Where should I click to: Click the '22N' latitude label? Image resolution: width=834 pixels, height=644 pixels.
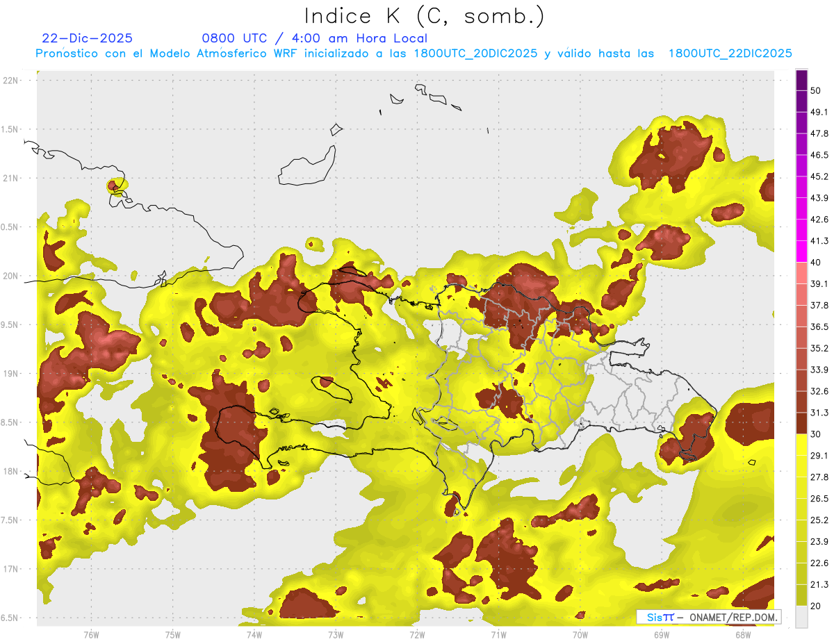click(x=11, y=81)
